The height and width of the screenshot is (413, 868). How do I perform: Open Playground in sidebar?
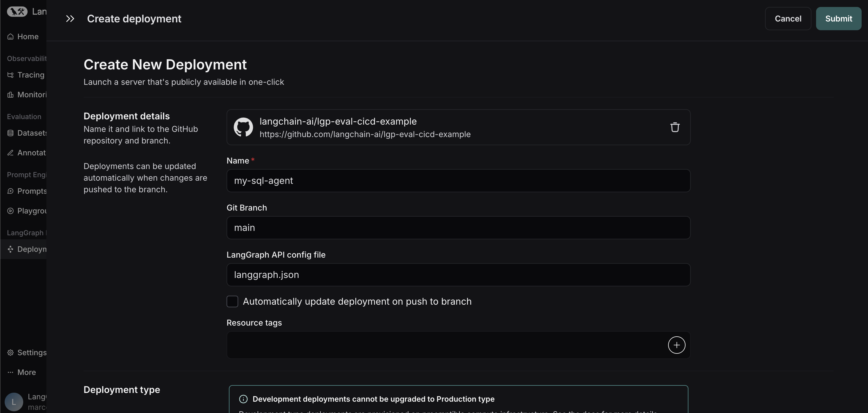(23, 211)
